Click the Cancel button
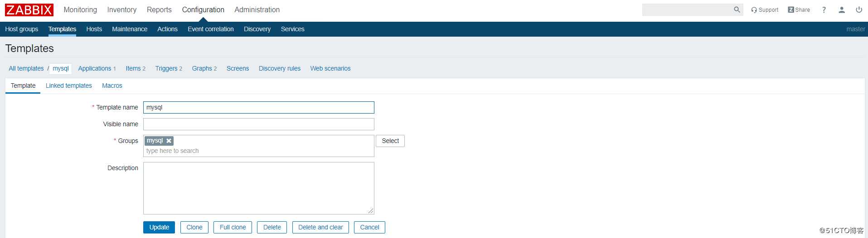The height and width of the screenshot is (238, 868). pyautogui.click(x=369, y=227)
